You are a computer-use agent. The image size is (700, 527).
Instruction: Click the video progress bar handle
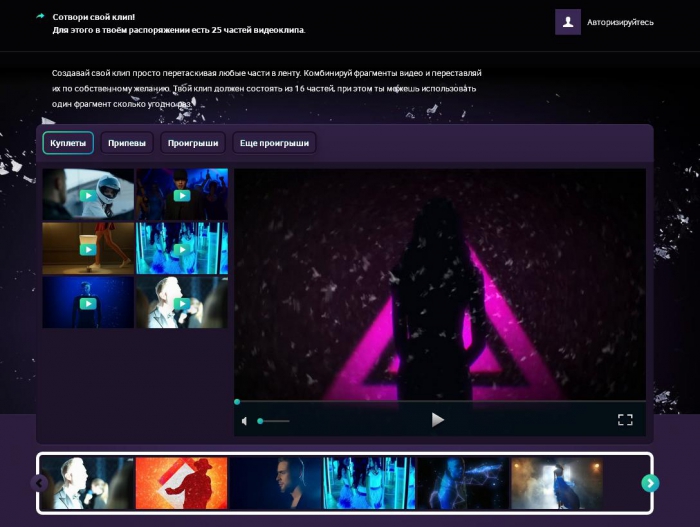(x=237, y=402)
